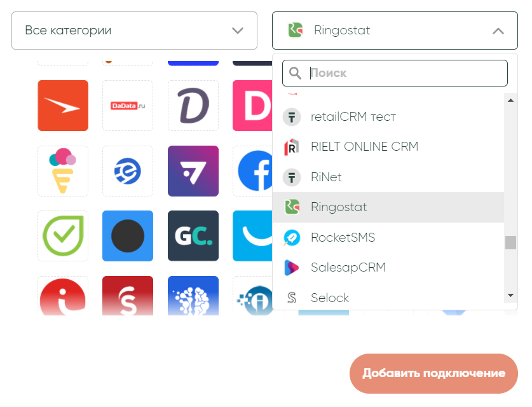The height and width of the screenshot is (407, 532).
Task: Select the orange arrow logo tile
Action: pyautogui.click(x=63, y=106)
